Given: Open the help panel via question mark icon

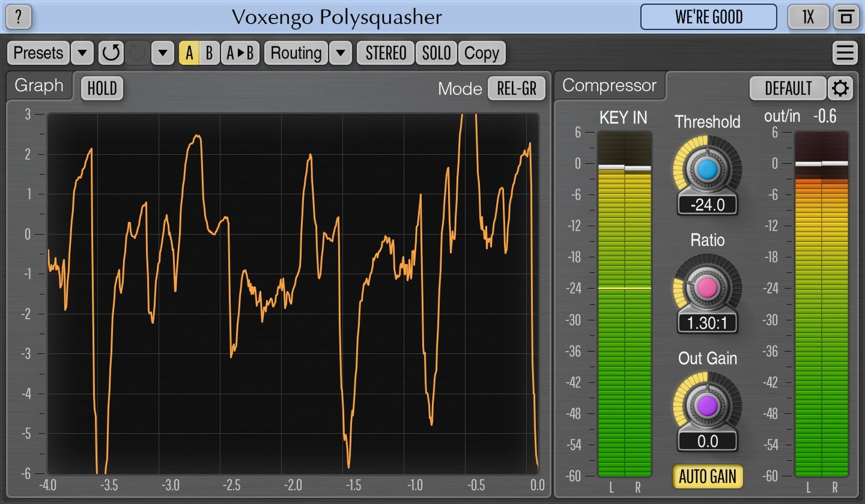Looking at the screenshot, I should 19,17.
